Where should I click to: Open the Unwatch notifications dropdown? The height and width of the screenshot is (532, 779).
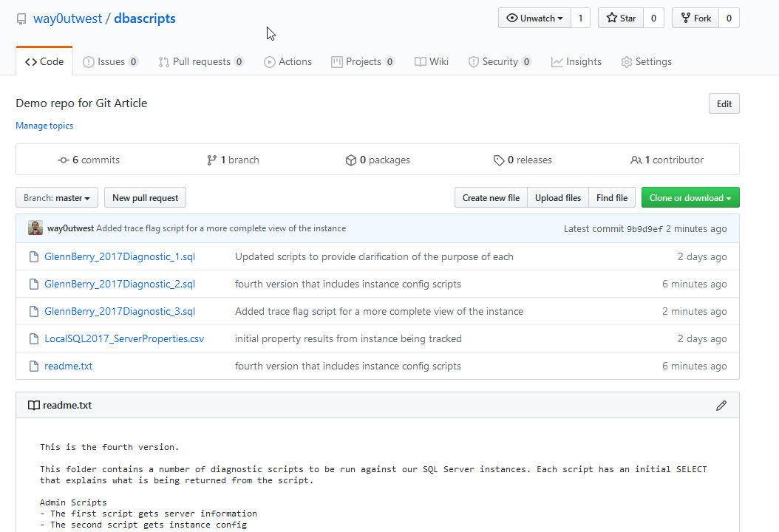534,18
